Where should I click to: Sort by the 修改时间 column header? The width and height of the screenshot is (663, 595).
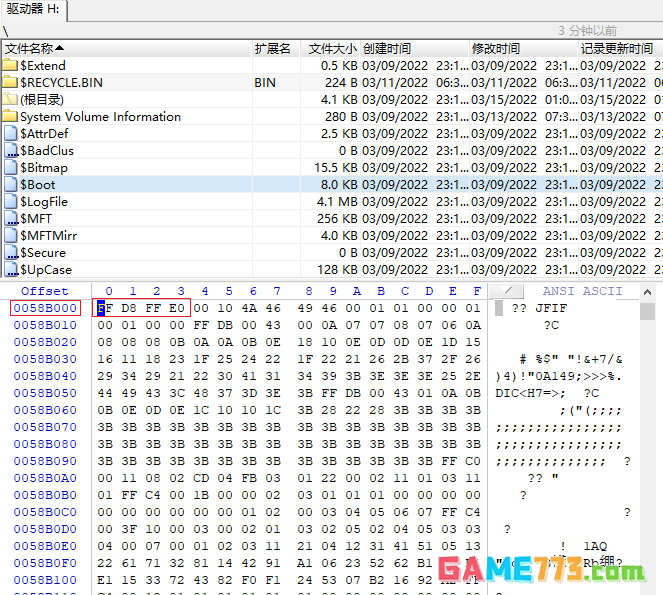coord(495,48)
